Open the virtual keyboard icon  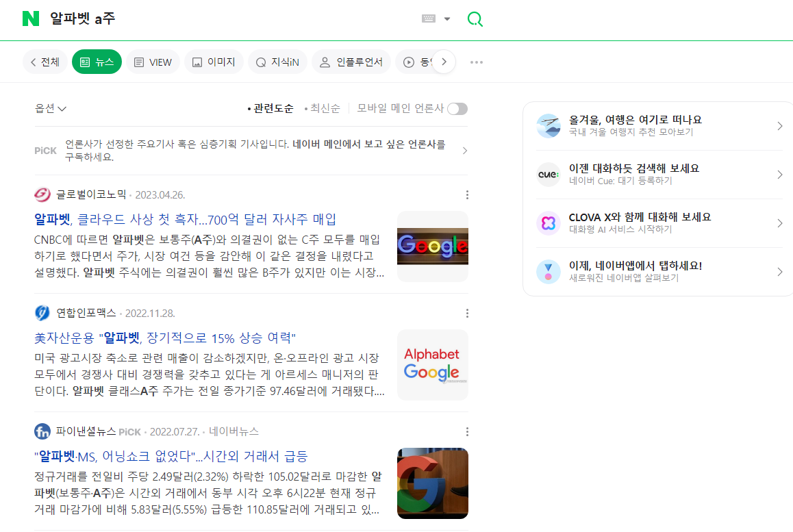tap(429, 18)
